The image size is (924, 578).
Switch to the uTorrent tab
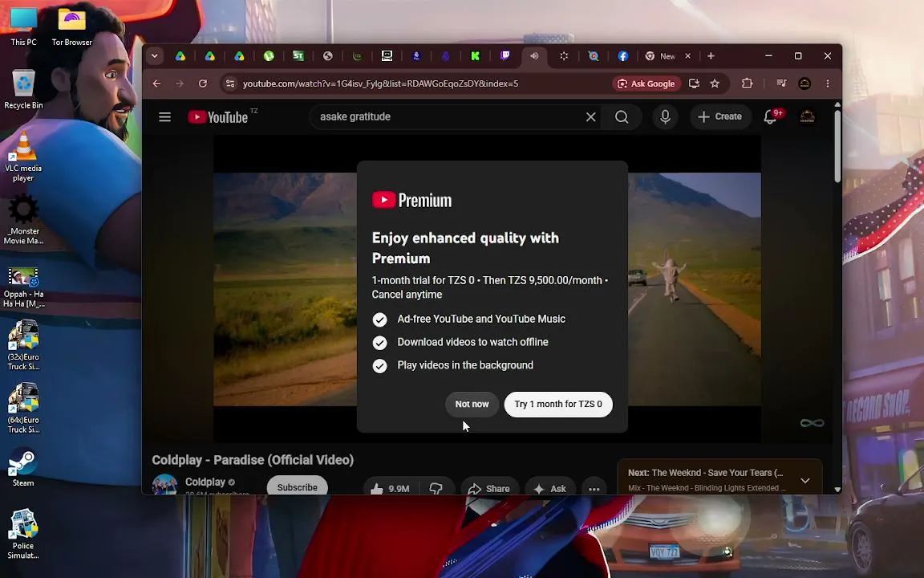click(269, 56)
